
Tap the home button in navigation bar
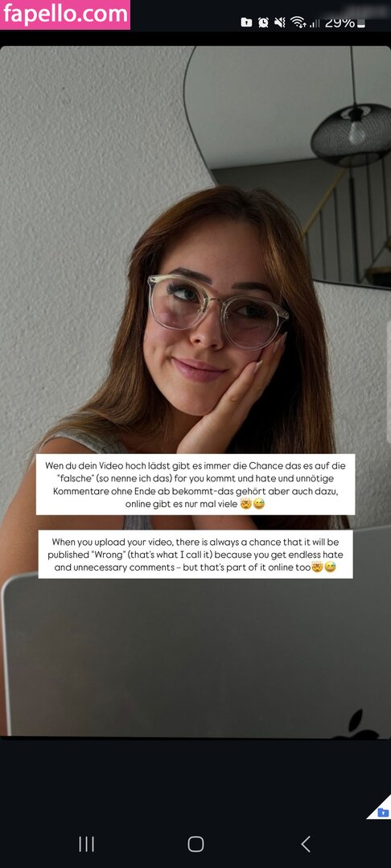[x=195, y=844]
